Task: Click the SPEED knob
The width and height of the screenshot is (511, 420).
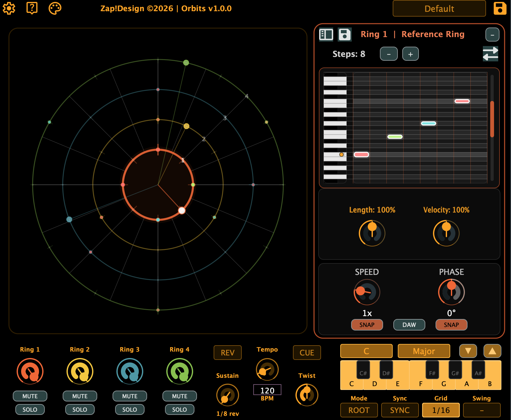Action: click(x=367, y=292)
